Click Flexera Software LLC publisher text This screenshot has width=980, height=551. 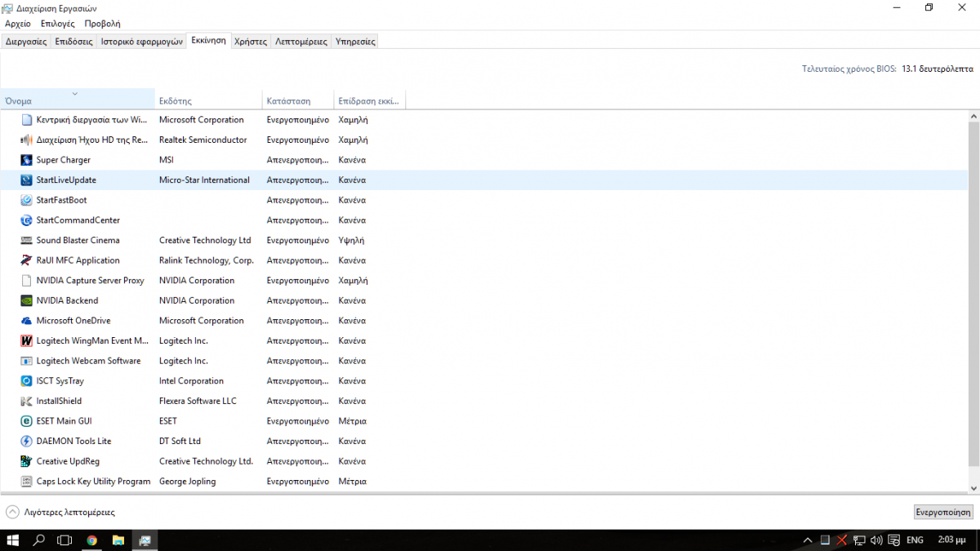(198, 401)
